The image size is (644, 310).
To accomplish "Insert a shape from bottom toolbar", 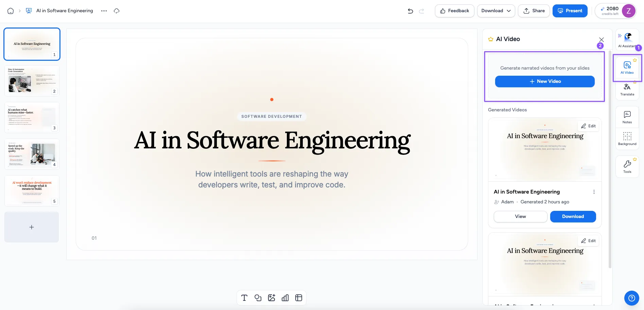I will point(258,298).
